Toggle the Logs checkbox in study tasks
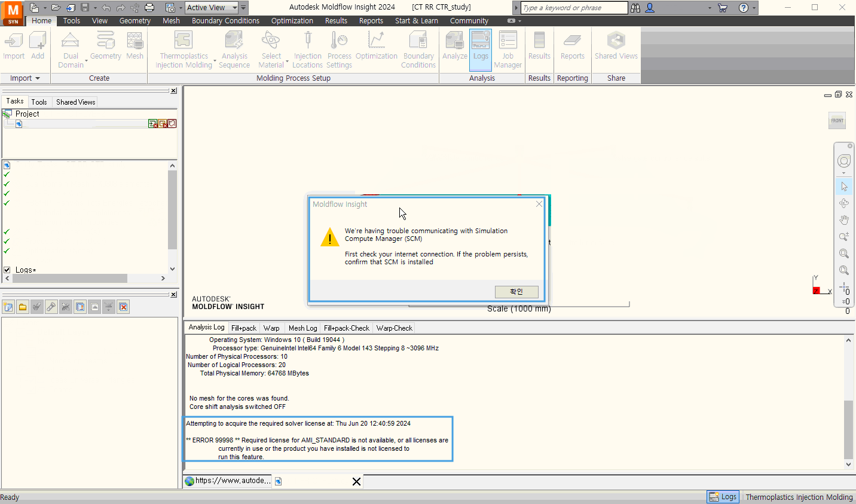 click(x=7, y=270)
